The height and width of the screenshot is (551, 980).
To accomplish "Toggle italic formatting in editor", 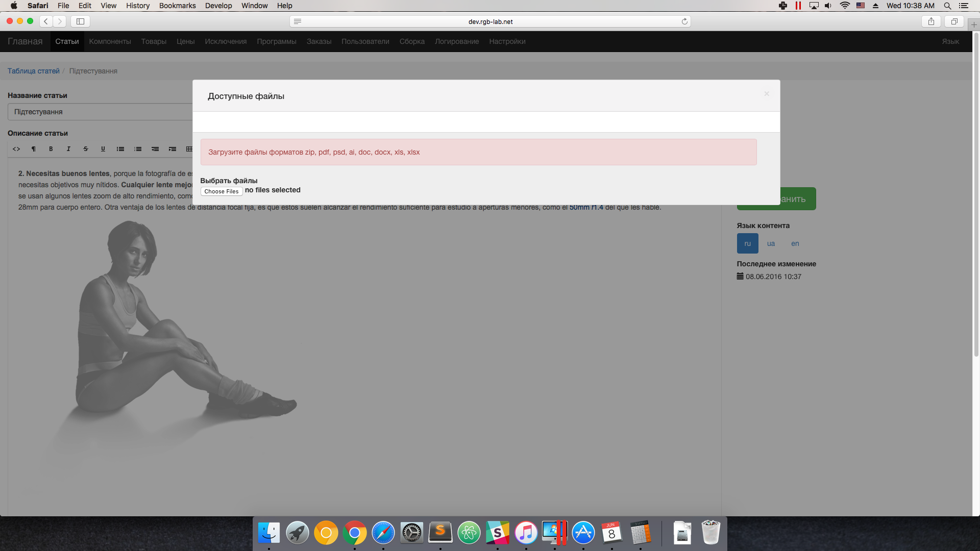I will (x=68, y=149).
